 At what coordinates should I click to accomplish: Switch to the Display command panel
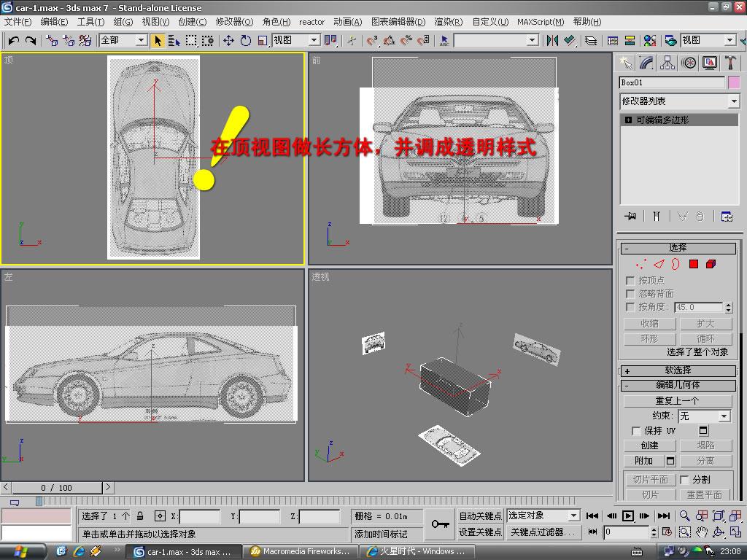[x=710, y=63]
